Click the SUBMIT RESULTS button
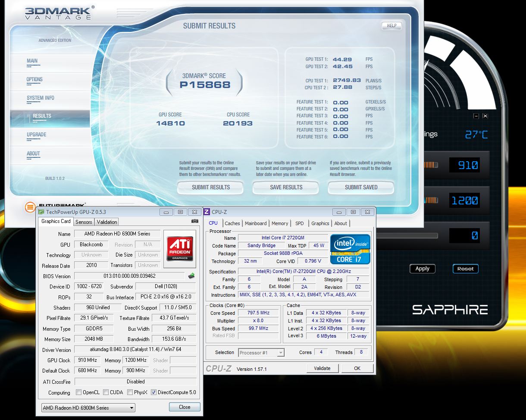526x420 pixels. coord(211,188)
